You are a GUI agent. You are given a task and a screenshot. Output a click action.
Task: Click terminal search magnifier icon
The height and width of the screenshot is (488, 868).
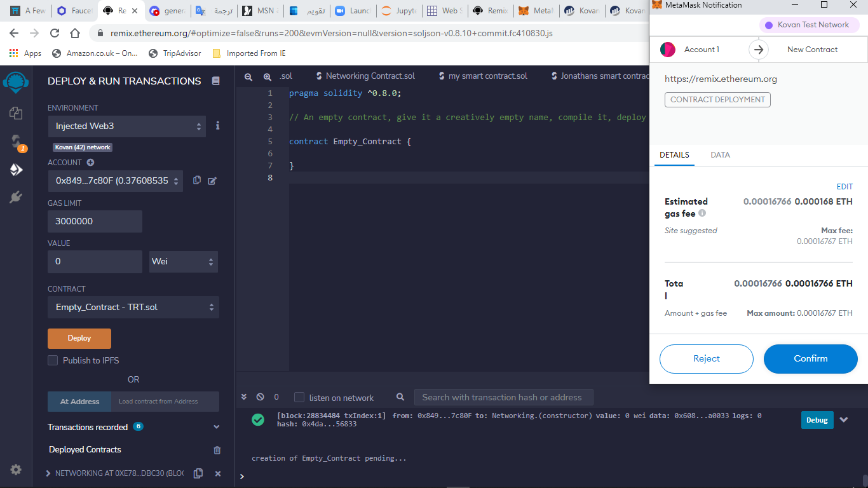[400, 397]
